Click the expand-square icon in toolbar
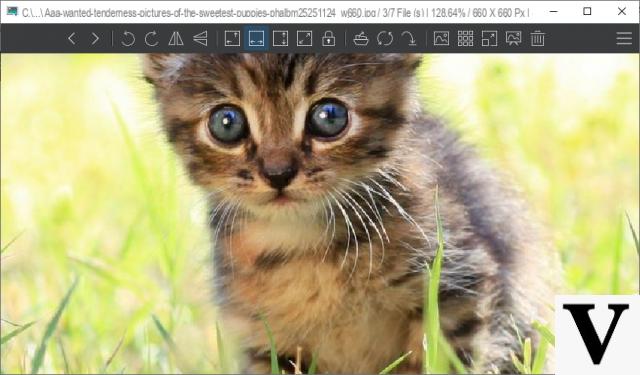Screen dimensions: 640x375 (489, 39)
